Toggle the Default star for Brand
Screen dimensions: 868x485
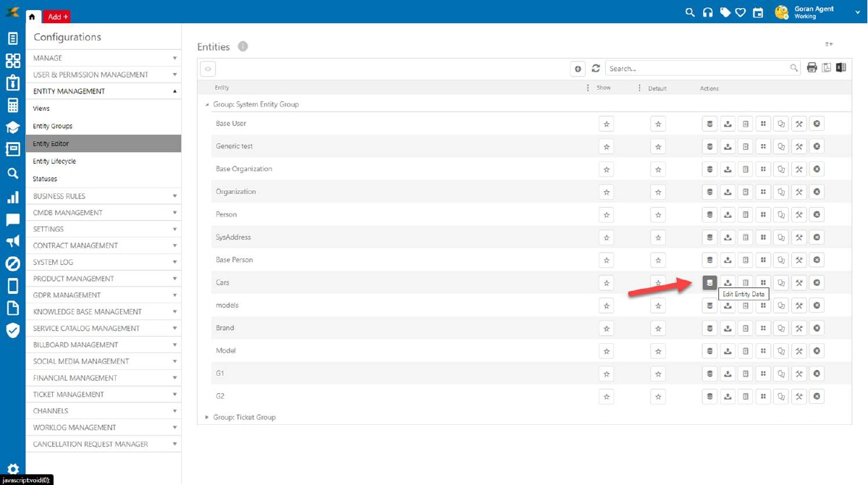pos(658,329)
